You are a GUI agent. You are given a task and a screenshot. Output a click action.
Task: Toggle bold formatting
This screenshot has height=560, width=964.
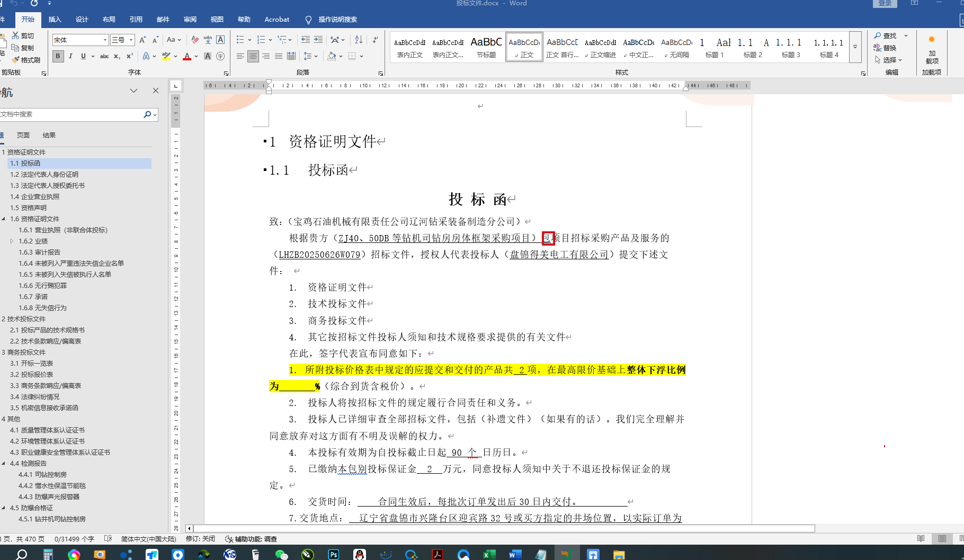tap(58, 56)
